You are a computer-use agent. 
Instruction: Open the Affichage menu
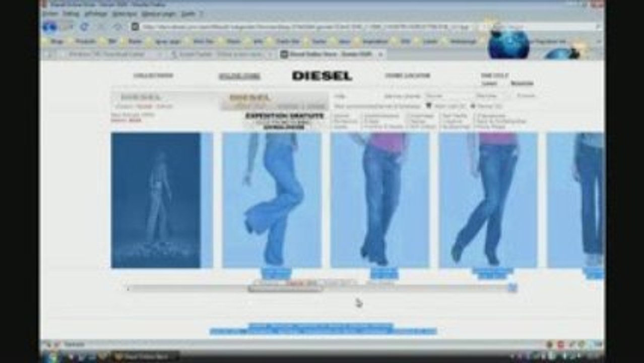coord(96,14)
